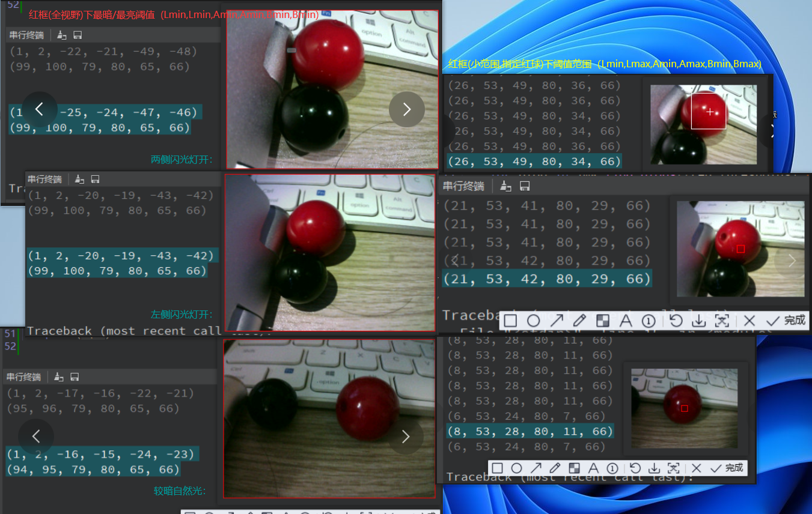Image resolution: width=812 pixels, height=514 pixels.
Task: Undo annotation in toolbar under (8, 53...) list
Action: (635, 468)
